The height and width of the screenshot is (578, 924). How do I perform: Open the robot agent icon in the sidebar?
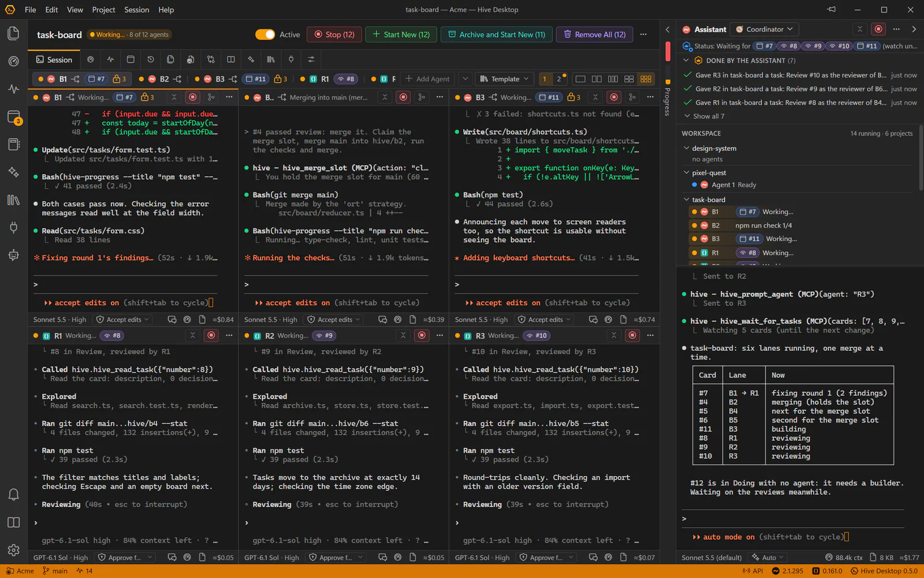click(x=13, y=255)
